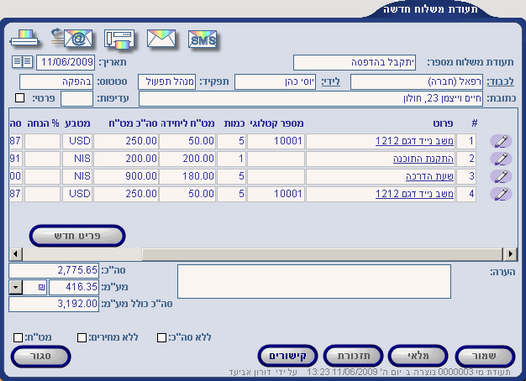Click the fax machine icon
The height and width of the screenshot is (381, 526).
pyautogui.click(x=119, y=40)
